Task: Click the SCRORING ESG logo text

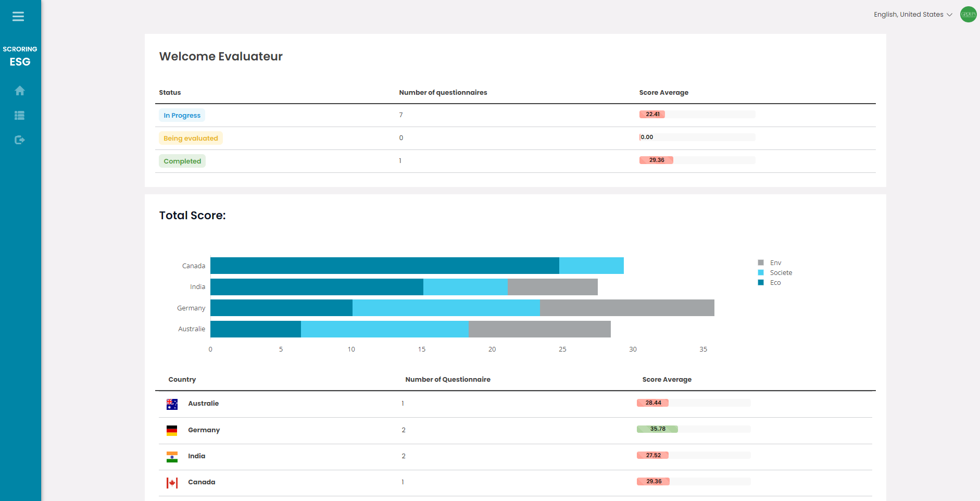Action: [20, 56]
